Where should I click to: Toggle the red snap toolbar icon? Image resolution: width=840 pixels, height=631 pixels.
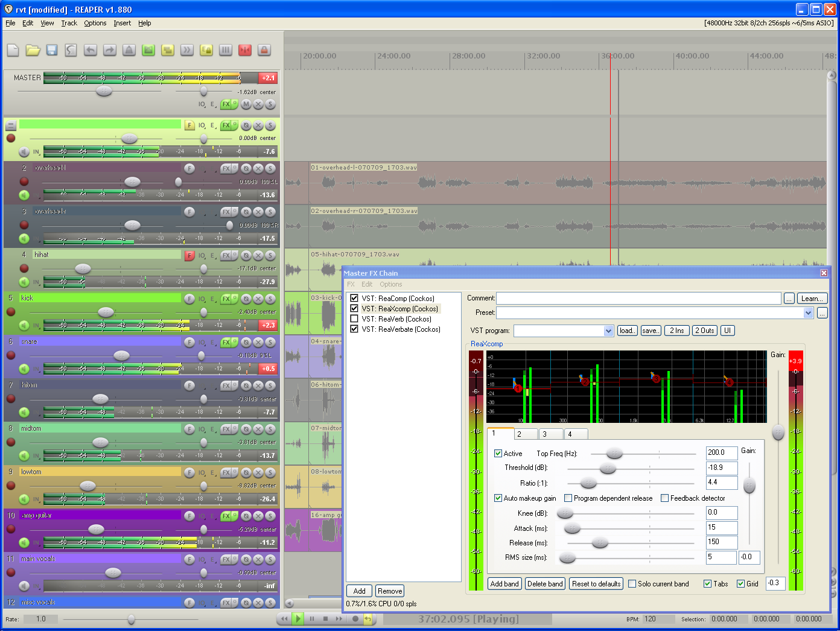(245, 50)
